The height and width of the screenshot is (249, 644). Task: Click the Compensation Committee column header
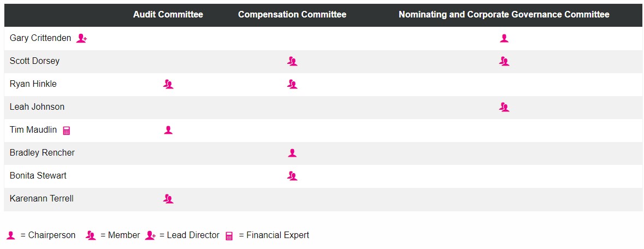[292, 15]
